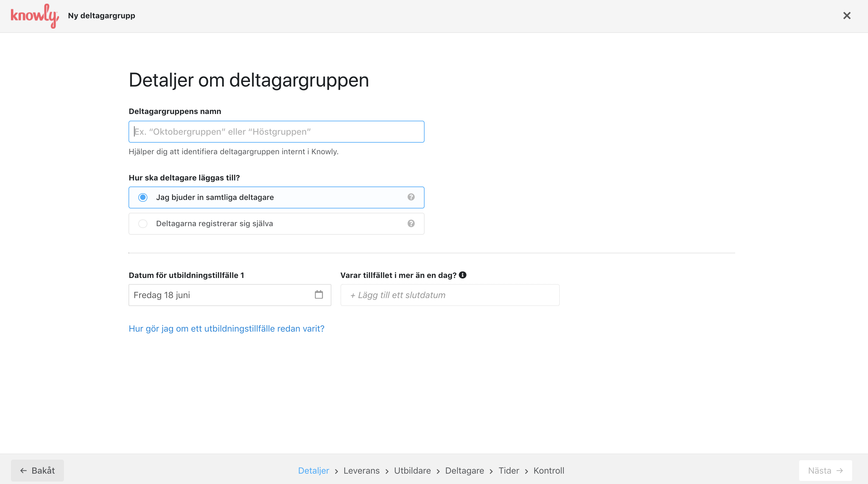The height and width of the screenshot is (484, 868).
Task: Select 'Deltagarna registrerar sig själva' radio
Action: click(143, 224)
